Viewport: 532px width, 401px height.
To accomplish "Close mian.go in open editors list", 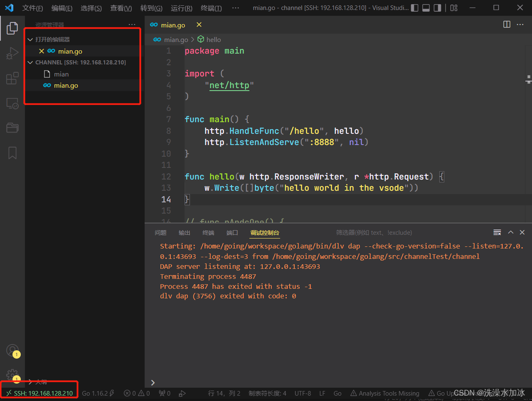I will click(x=42, y=51).
